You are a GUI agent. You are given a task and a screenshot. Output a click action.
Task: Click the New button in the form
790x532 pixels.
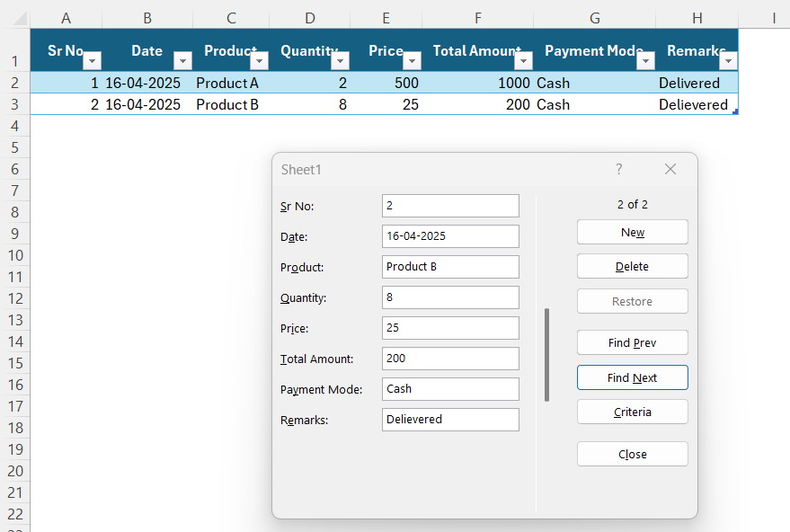coord(633,232)
